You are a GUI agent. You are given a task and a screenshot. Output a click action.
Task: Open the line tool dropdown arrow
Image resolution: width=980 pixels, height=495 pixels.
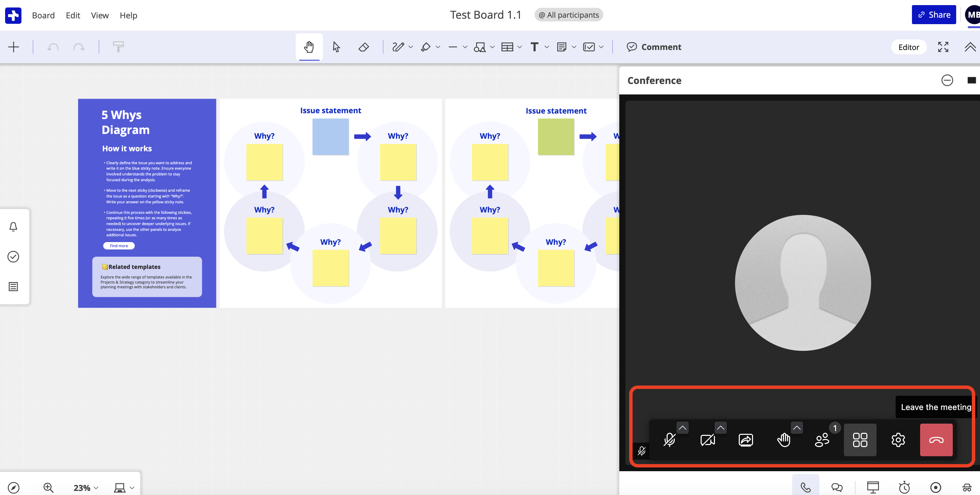465,47
